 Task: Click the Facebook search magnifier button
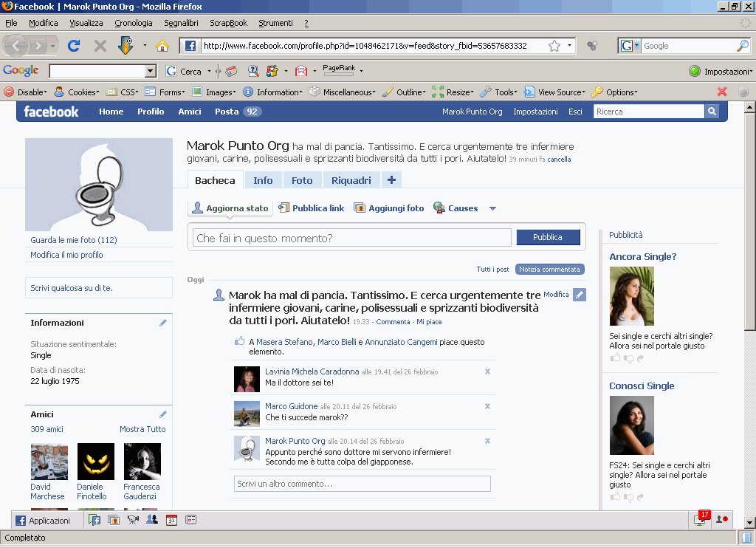click(x=712, y=112)
